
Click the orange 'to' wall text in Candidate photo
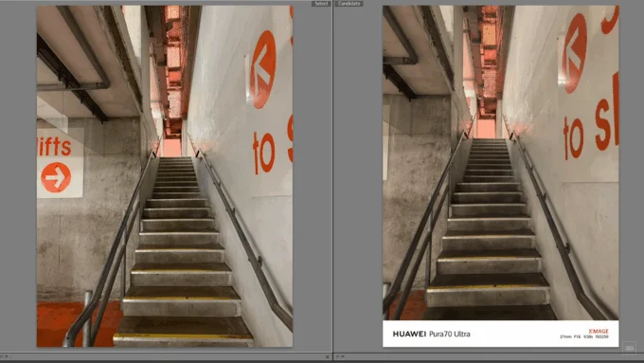coord(573,137)
